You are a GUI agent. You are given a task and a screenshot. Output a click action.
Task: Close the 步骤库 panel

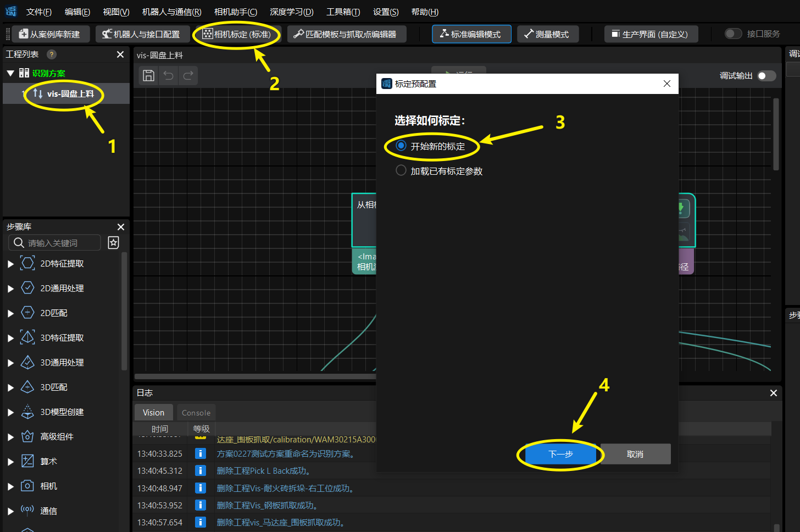pyautogui.click(x=121, y=227)
